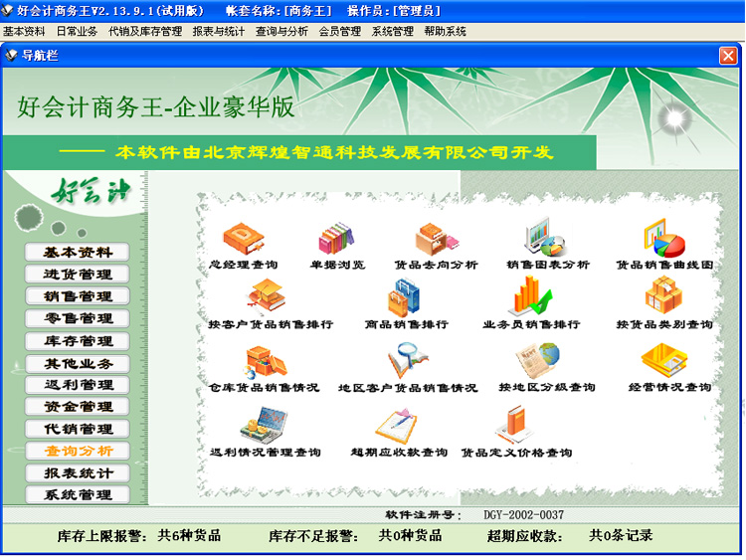Open the 报表与统计 menu
The width and height of the screenshot is (746, 560).
(x=219, y=32)
